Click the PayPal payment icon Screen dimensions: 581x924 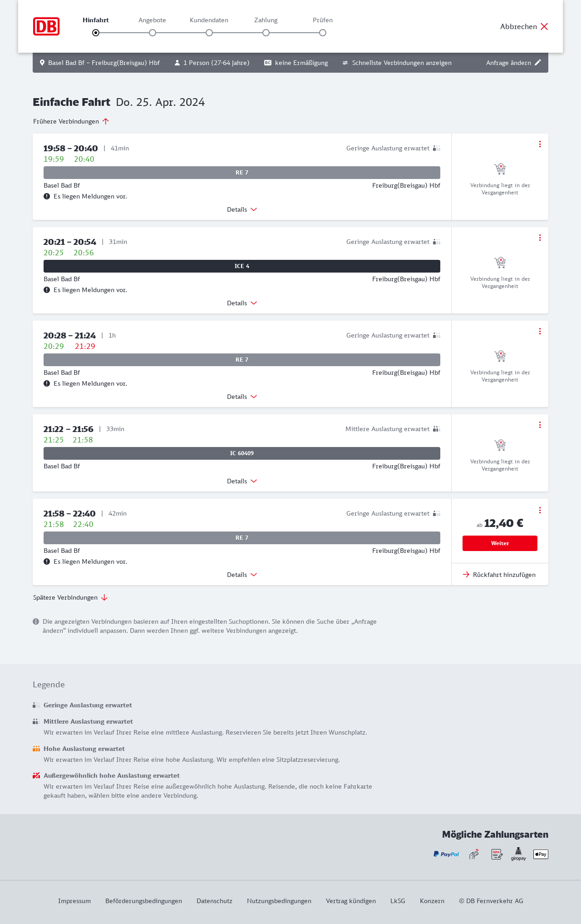446,854
